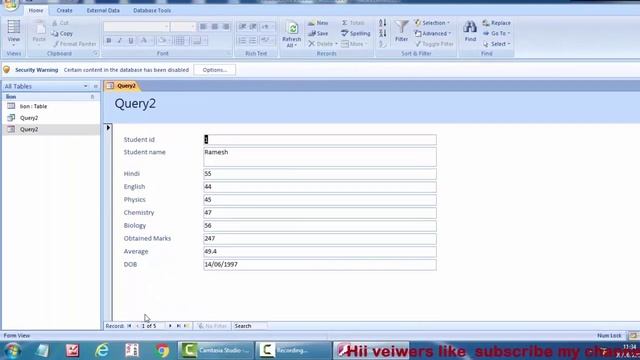Click the DOB field 14/06/1997
Screen dimensions: 640x360
[x=320, y=264]
